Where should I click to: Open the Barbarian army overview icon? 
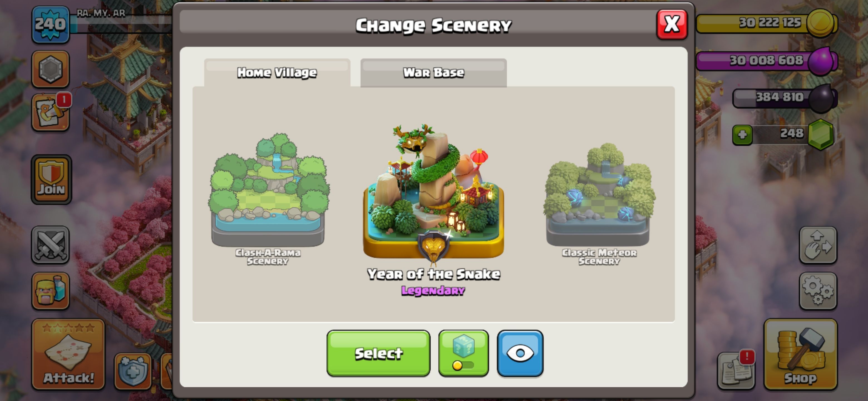click(x=51, y=291)
